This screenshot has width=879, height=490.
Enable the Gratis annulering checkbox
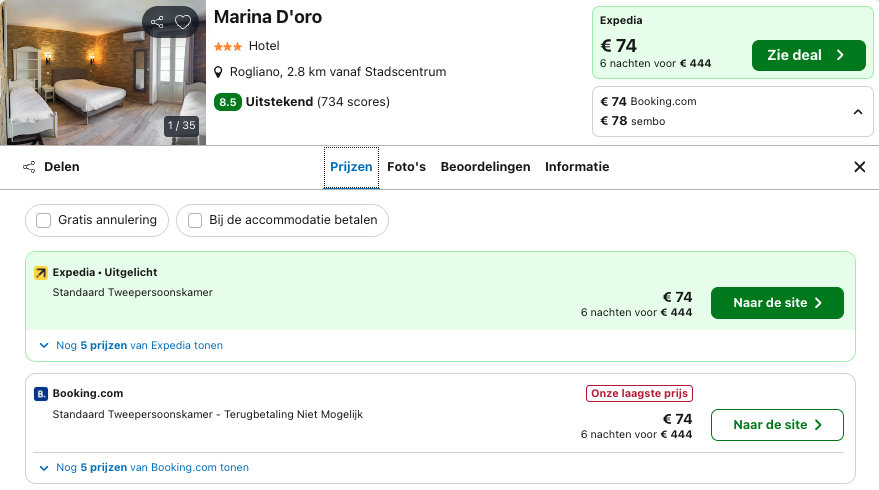[x=44, y=220]
